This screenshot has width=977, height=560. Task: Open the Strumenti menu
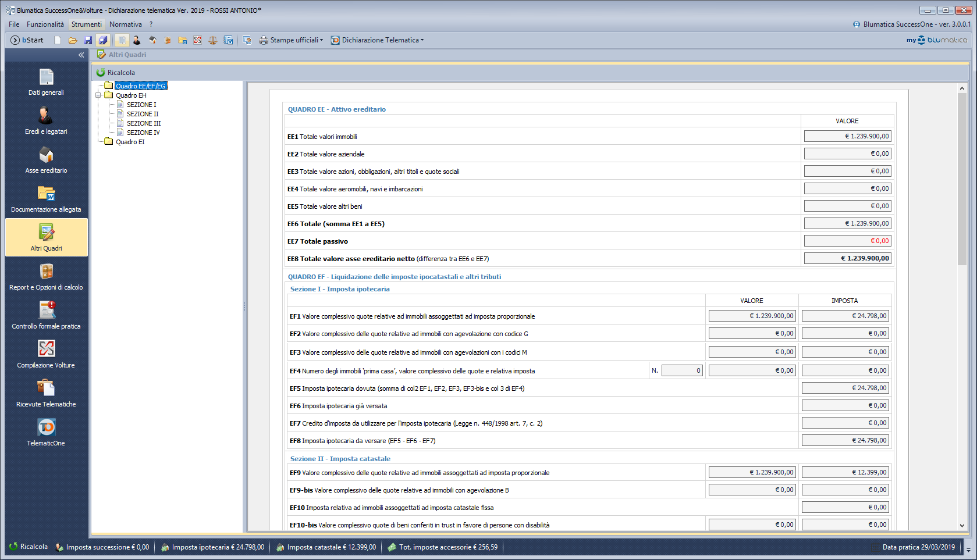tap(86, 24)
